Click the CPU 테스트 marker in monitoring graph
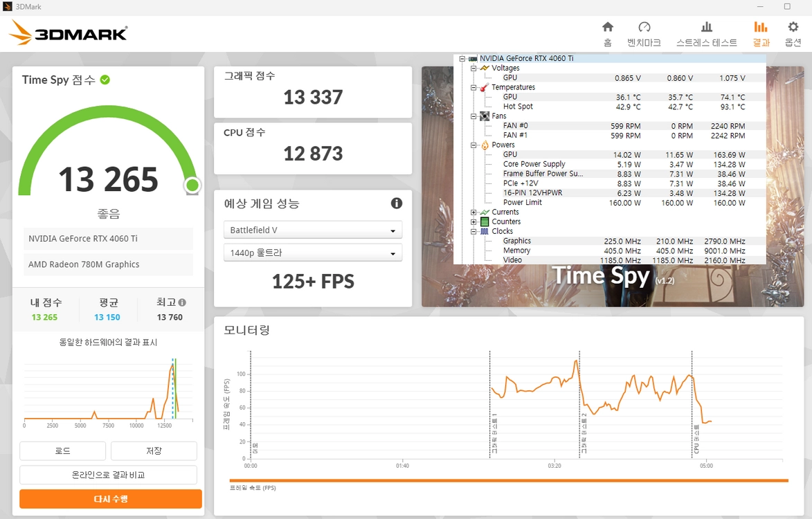The image size is (812, 519). click(x=696, y=439)
